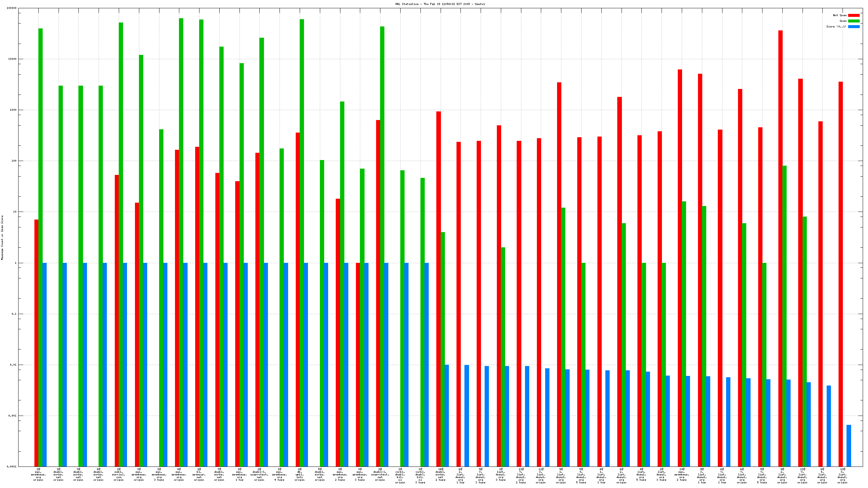Click the dnsbl-3.uceprotect.net origin label
This screenshot has width=868, height=488.
259,474
